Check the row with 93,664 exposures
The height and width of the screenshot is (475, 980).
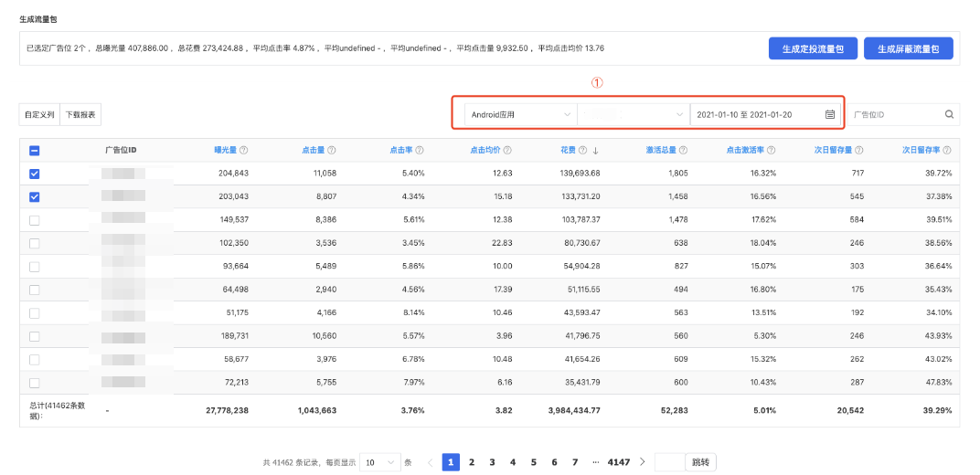point(35,267)
